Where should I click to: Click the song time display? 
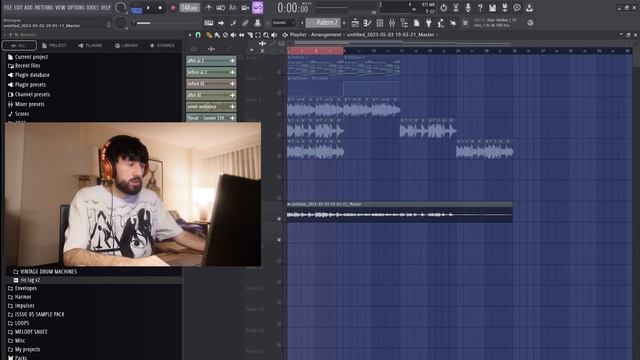(x=293, y=8)
